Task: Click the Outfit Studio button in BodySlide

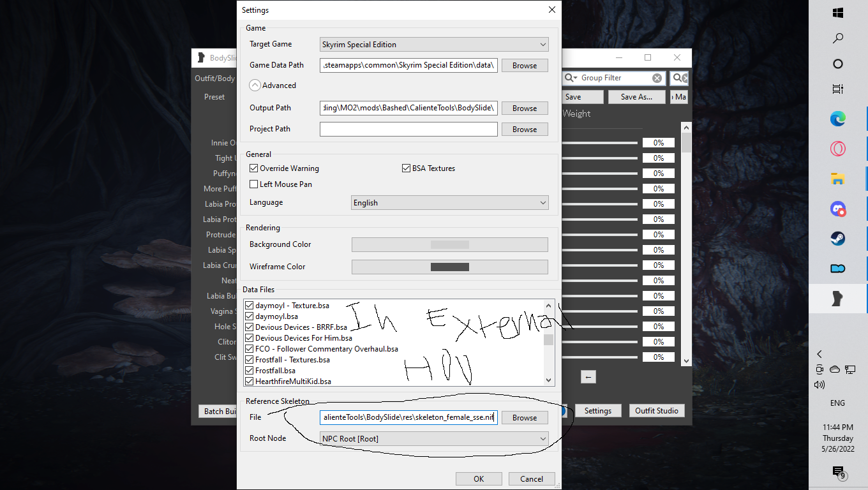Action: click(x=657, y=411)
